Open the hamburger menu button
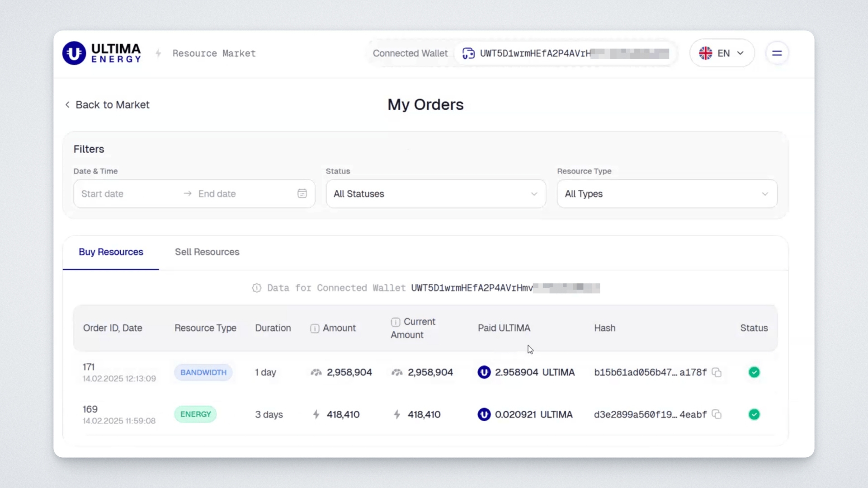 point(777,53)
